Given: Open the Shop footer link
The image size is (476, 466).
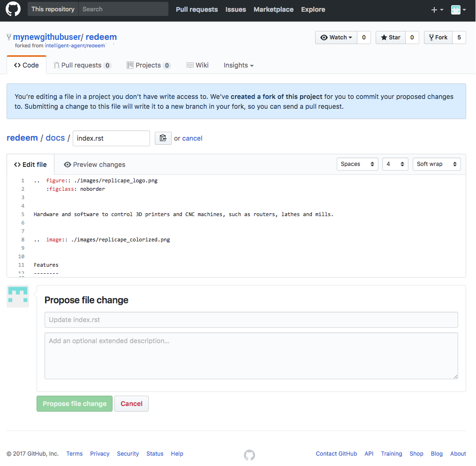Looking at the screenshot, I should 416,453.
